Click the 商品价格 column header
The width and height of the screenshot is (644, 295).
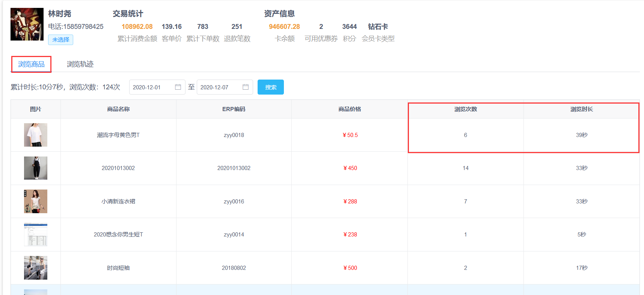(x=350, y=109)
